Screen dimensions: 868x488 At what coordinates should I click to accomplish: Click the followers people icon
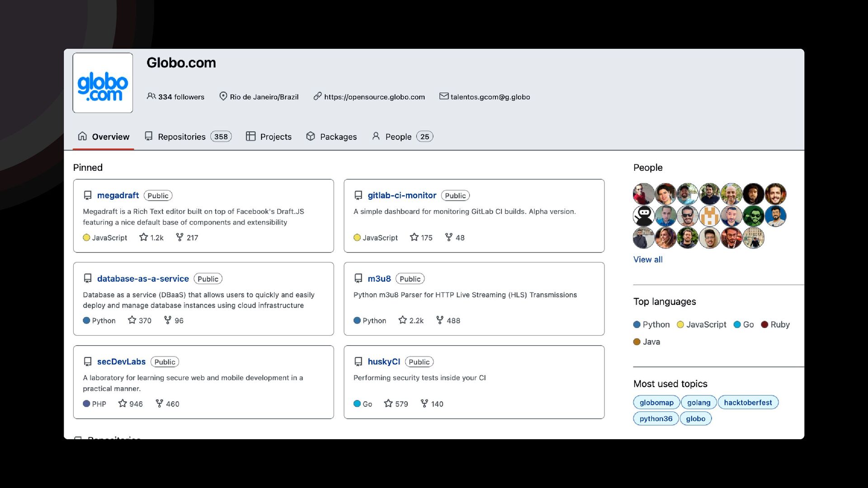pyautogui.click(x=151, y=96)
